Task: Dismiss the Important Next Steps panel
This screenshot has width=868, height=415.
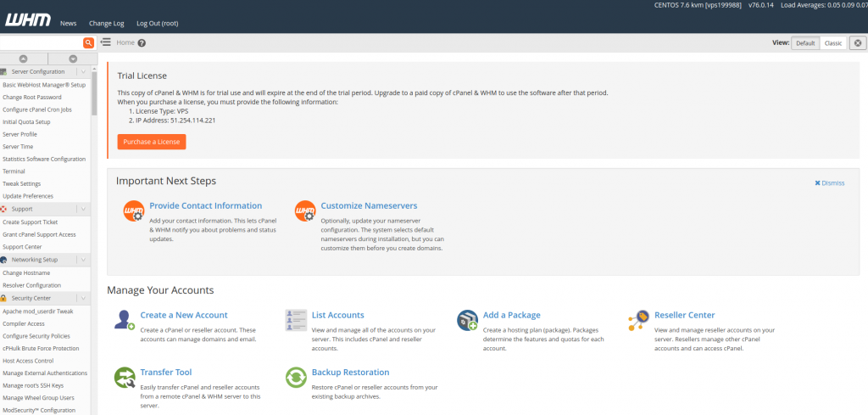Action: (830, 182)
